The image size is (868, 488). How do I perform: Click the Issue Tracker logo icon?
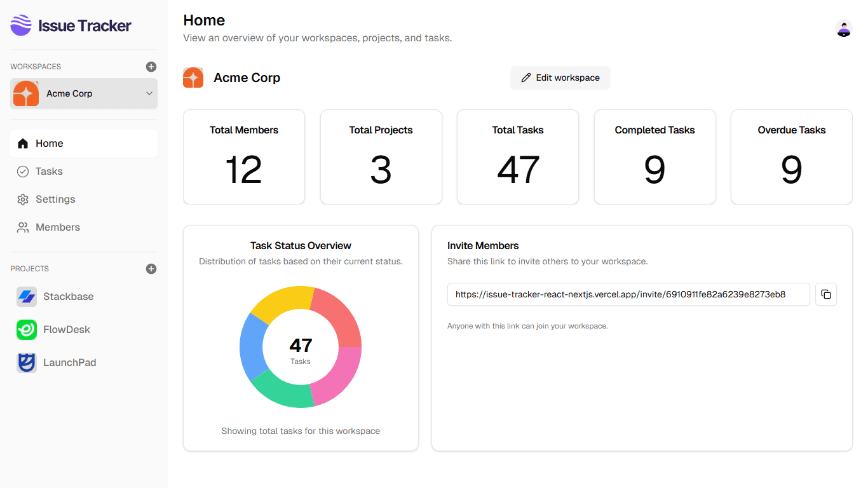click(x=21, y=25)
